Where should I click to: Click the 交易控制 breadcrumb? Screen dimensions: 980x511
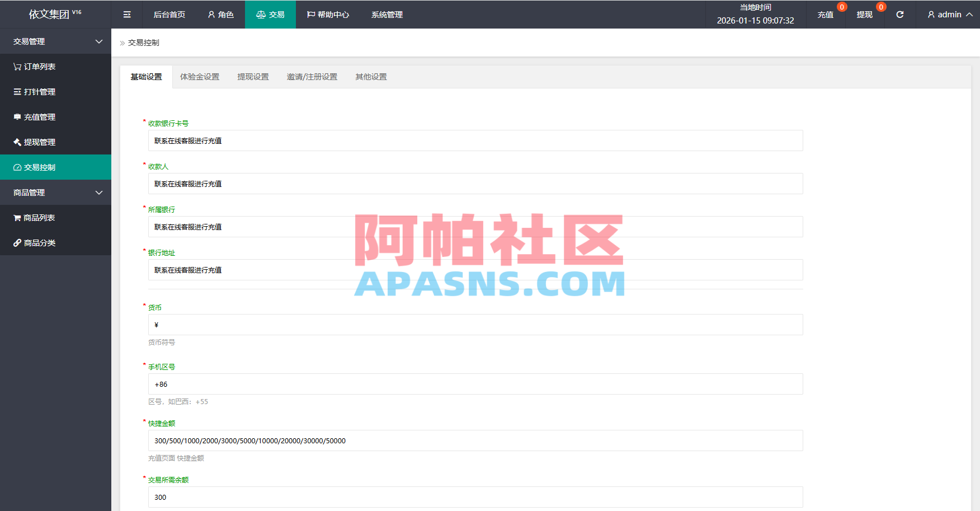pyautogui.click(x=144, y=43)
